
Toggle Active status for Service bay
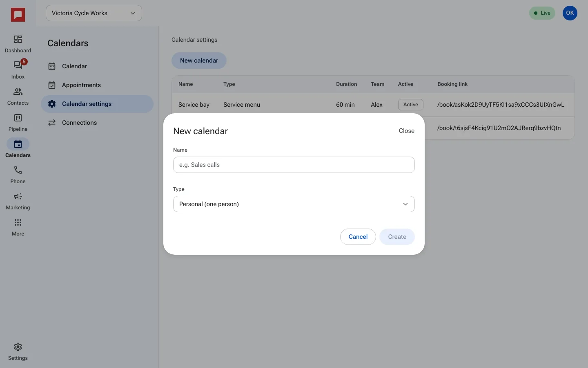click(411, 105)
